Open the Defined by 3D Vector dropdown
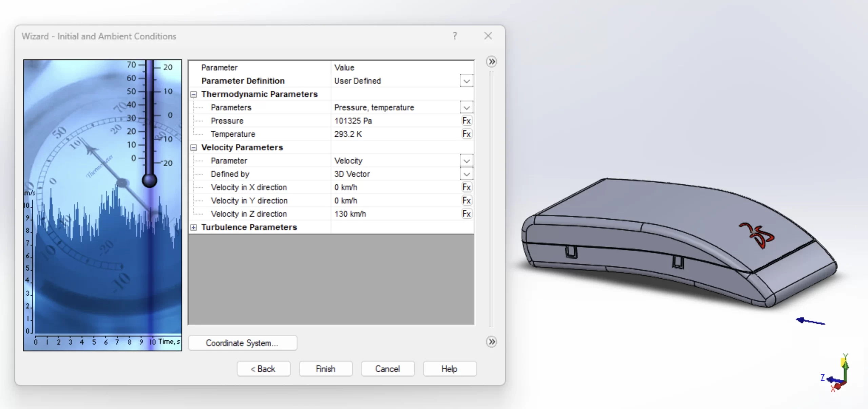868x409 pixels. [x=466, y=174]
